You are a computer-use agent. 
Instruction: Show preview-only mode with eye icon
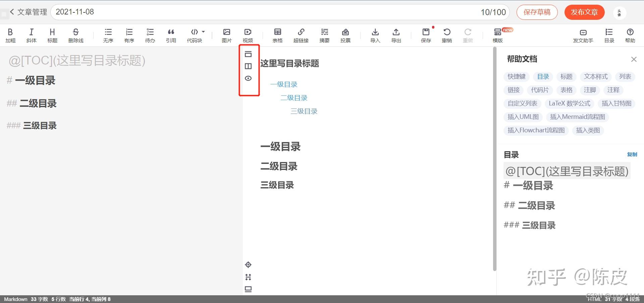248,78
